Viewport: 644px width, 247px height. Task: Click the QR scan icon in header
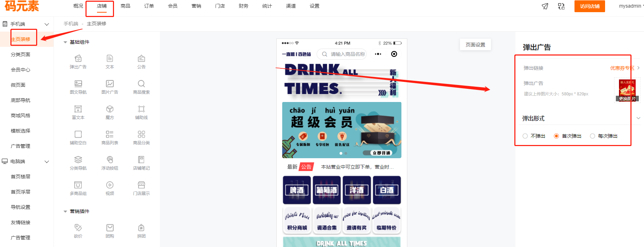pyautogui.click(x=561, y=6)
